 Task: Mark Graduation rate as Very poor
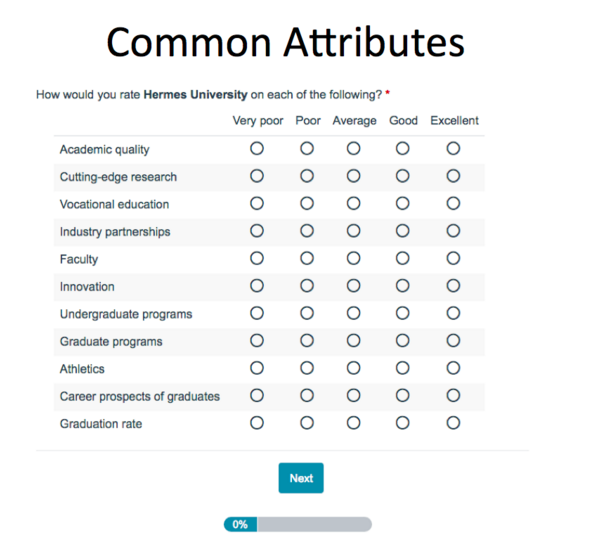point(257,423)
